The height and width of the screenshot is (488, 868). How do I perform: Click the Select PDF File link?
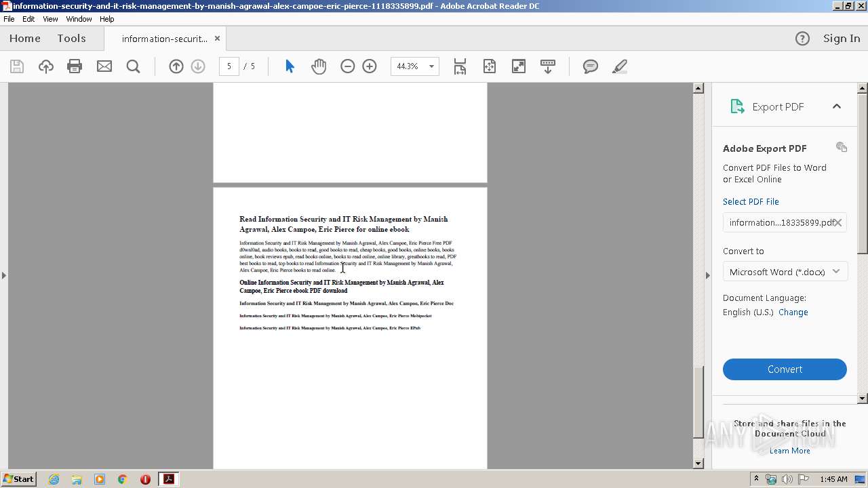[x=751, y=201]
